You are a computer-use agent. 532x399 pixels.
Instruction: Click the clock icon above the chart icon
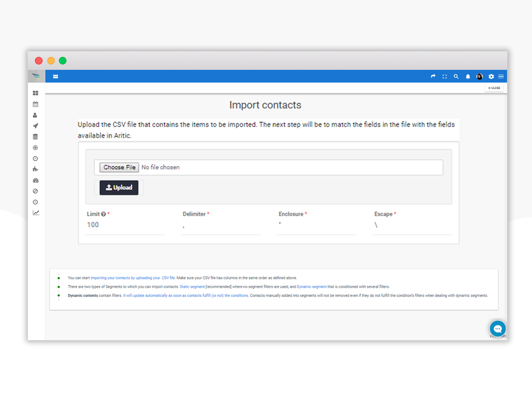pos(36,202)
